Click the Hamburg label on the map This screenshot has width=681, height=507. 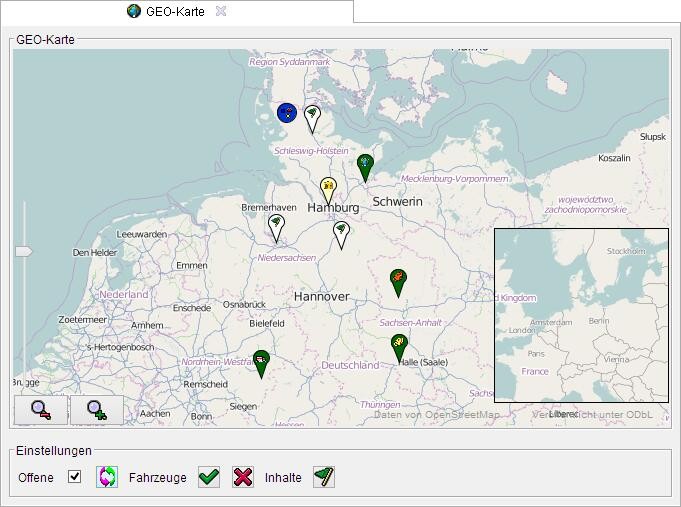[x=333, y=208]
